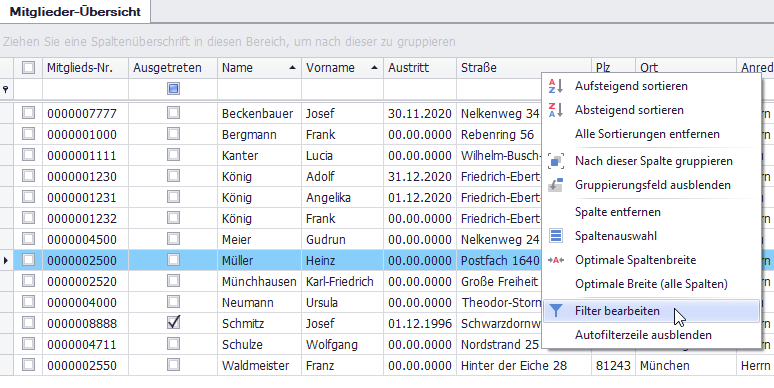
Task: Click the Name column sort arrow
Action: (293, 68)
